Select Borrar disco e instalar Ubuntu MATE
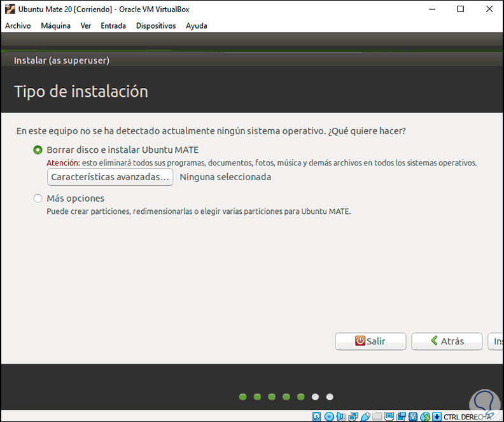The image size is (504, 422). [x=38, y=150]
